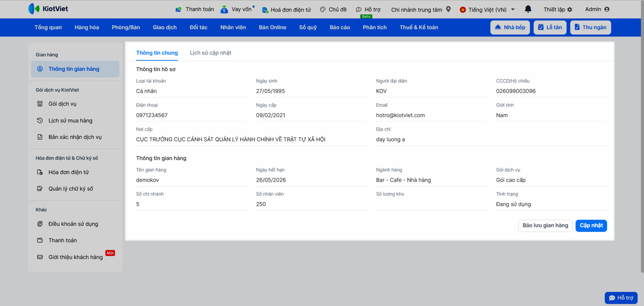The height and width of the screenshot is (306, 644).
Task: Click the Thu ngân button
Action: coord(591,27)
